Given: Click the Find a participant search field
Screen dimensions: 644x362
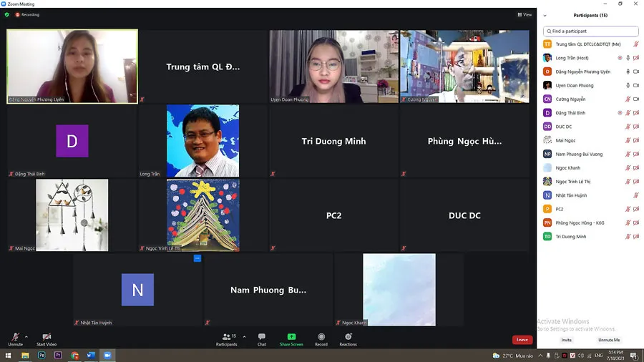Looking at the screenshot, I should coord(590,31).
